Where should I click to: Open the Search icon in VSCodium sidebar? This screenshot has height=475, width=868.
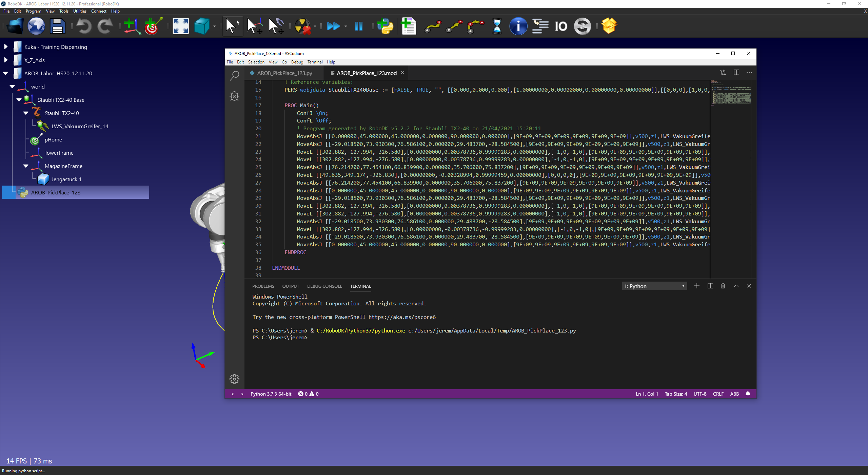(234, 75)
